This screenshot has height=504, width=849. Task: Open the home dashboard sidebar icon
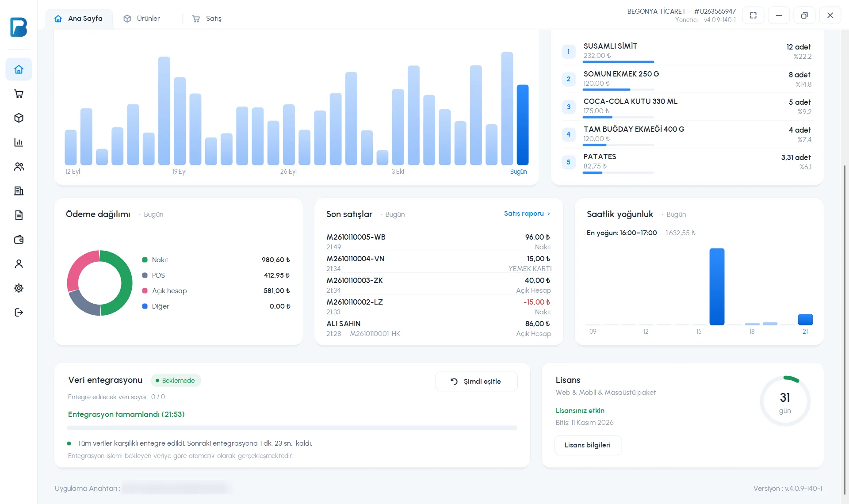tap(19, 69)
